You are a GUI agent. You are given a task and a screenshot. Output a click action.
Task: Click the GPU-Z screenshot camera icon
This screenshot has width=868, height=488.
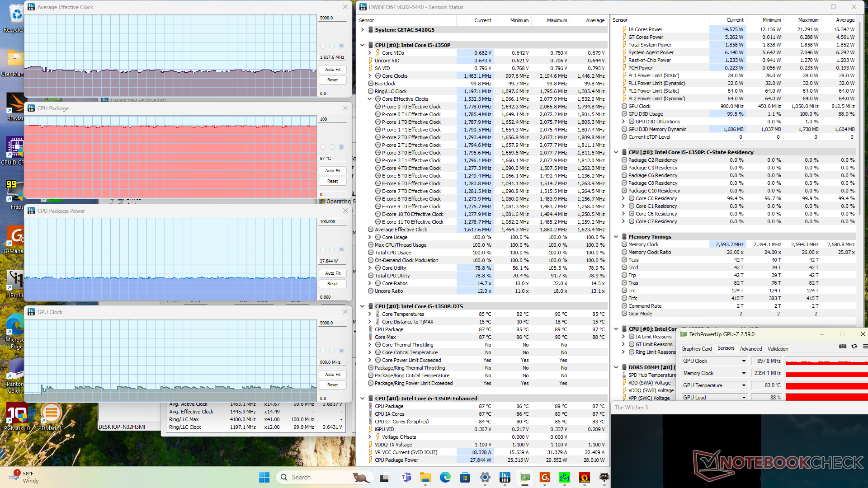coord(843,347)
